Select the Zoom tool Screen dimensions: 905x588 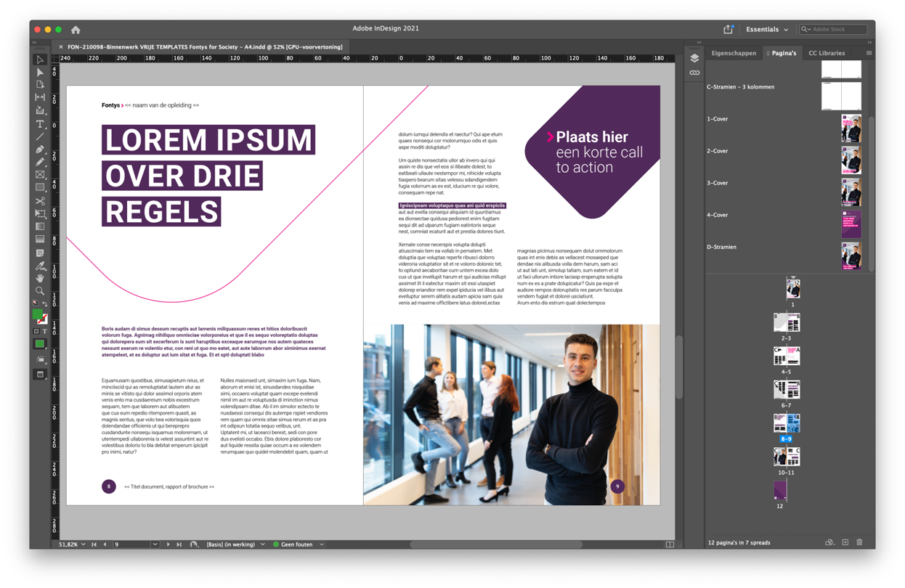click(41, 291)
